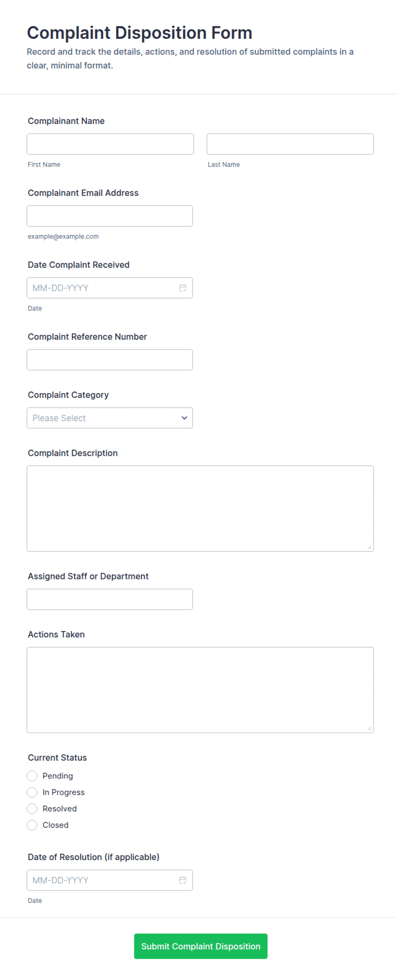
Task: Choose In Progress as current status
Action: coord(32,792)
